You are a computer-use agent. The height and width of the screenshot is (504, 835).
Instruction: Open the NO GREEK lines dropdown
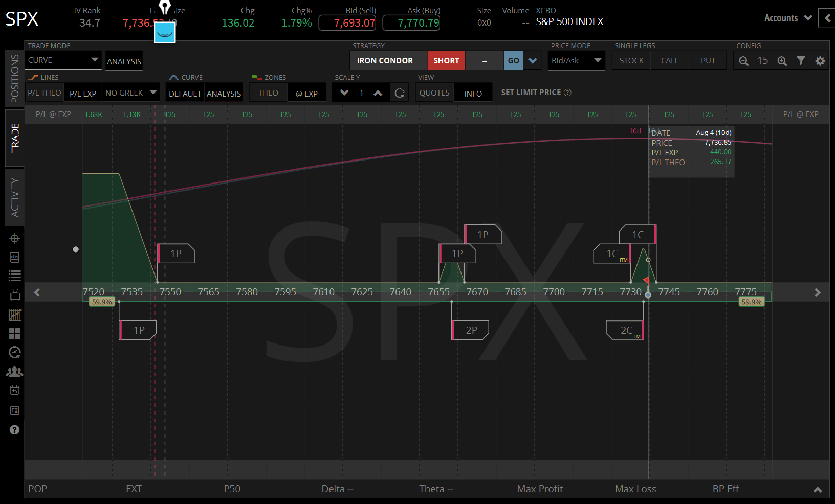(131, 93)
